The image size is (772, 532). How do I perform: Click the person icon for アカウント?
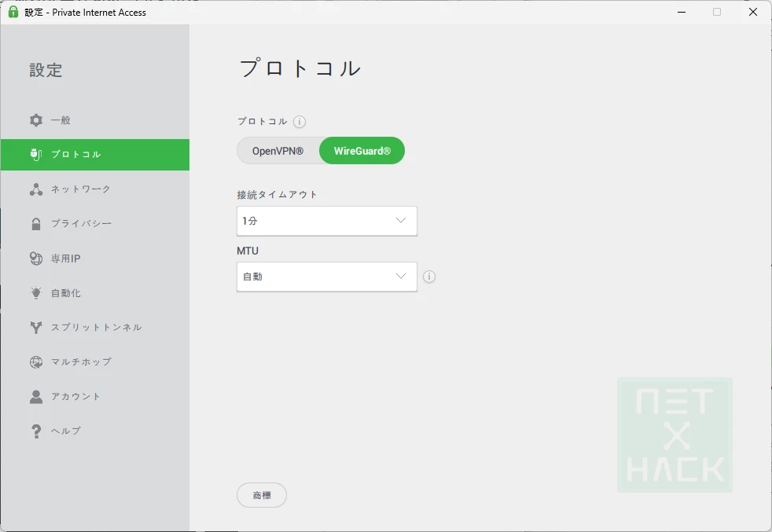[x=36, y=397]
